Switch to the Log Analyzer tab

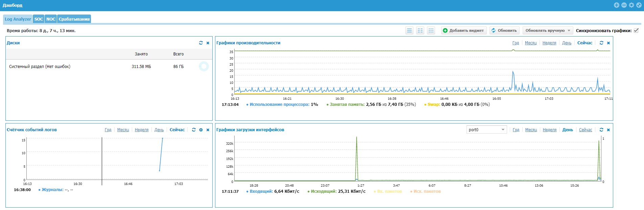pyautogui.click(x=18, y=19)
